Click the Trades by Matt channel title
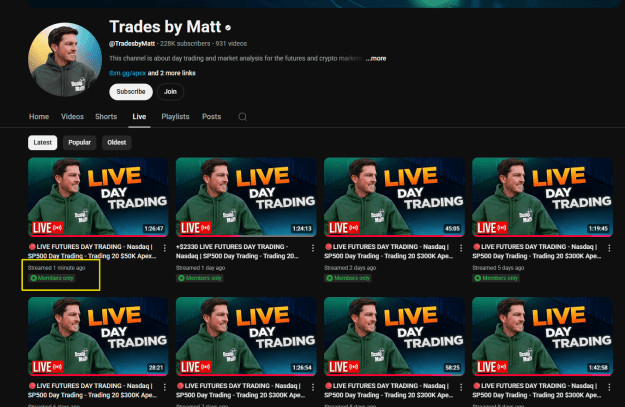 tap(165, 27)
